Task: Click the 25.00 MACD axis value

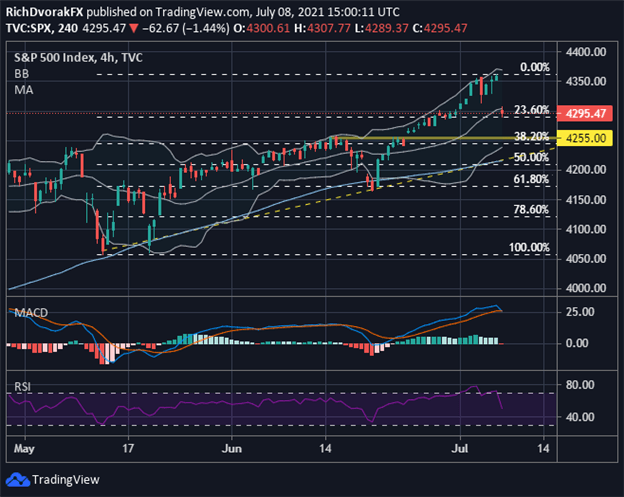Action: (x=580, y=312)
